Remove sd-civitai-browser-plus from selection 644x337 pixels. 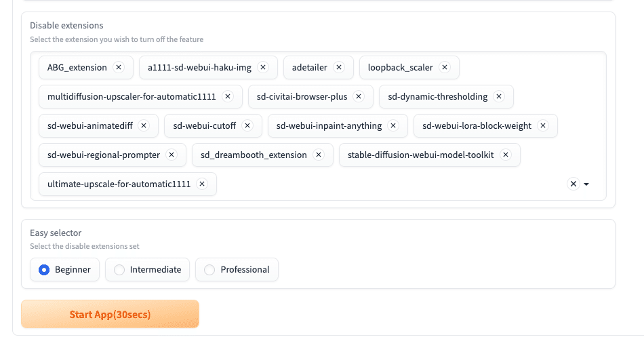pos(359,96)
